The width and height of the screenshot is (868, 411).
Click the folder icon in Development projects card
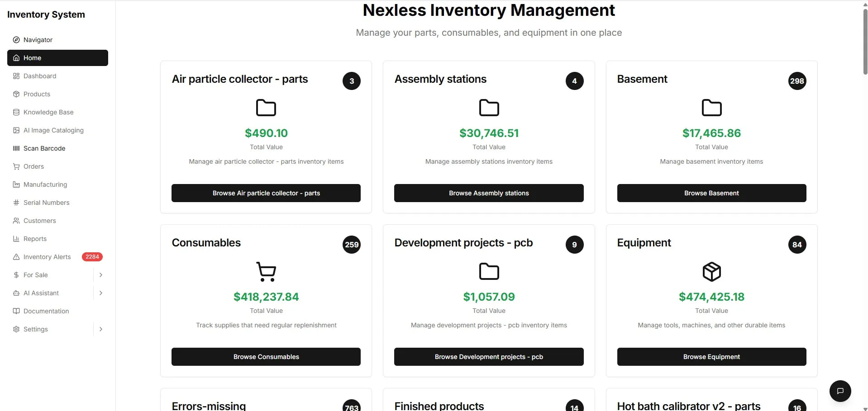click(x=489, y=271)
